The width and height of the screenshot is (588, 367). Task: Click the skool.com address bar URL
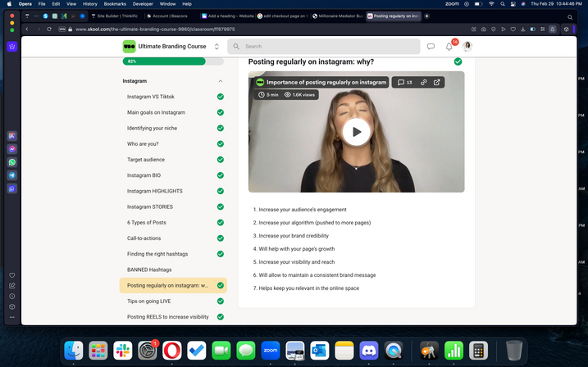155,29
